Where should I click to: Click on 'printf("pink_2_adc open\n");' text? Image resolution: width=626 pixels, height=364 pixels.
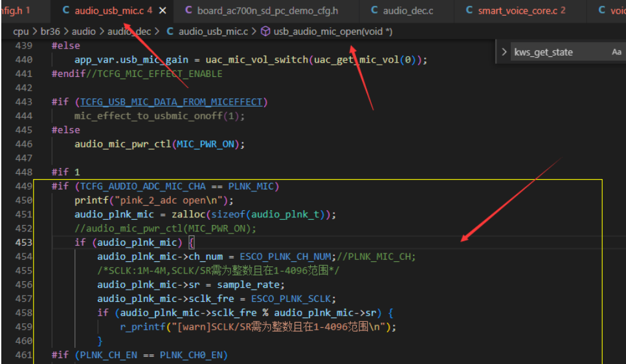coord(153,200)
